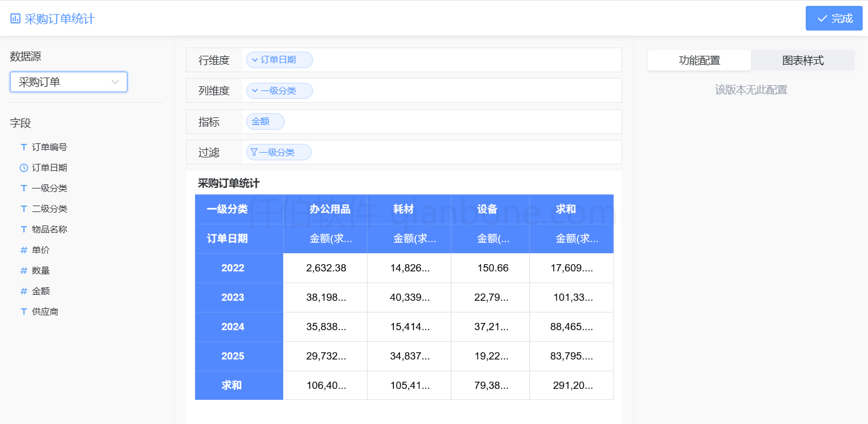
Task: Switch to the 图表样式 tab
Action: click(803, 60)
